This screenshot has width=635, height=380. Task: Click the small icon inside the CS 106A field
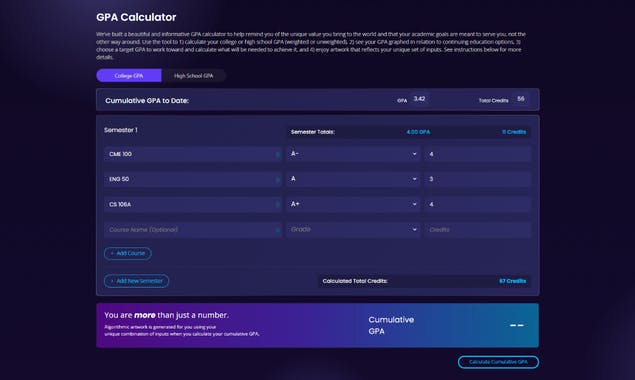(277, 205)
